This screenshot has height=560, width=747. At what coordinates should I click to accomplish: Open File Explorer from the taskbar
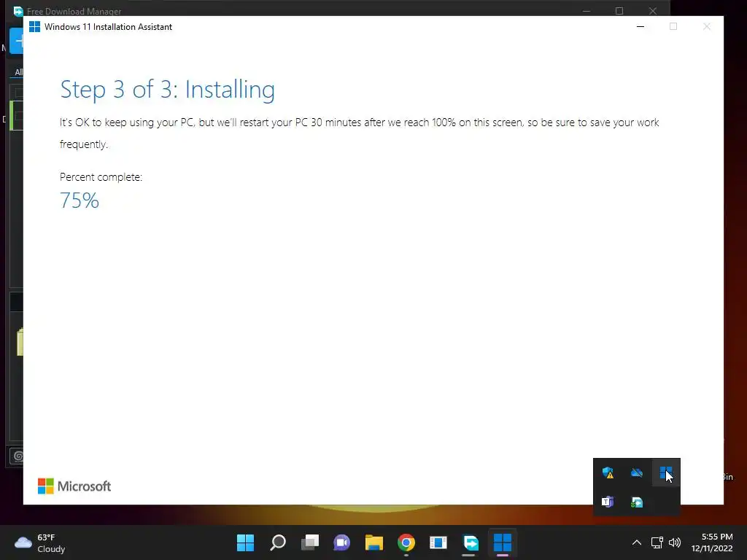374,542
